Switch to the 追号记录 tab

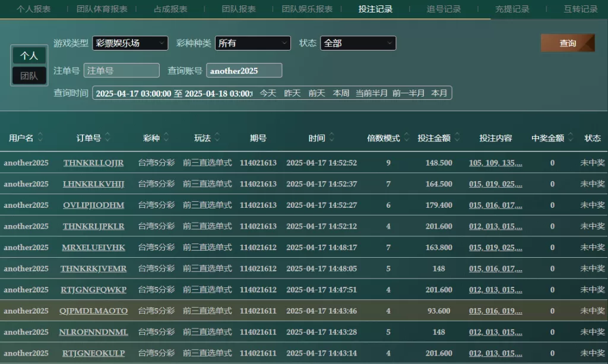(444, 9)
